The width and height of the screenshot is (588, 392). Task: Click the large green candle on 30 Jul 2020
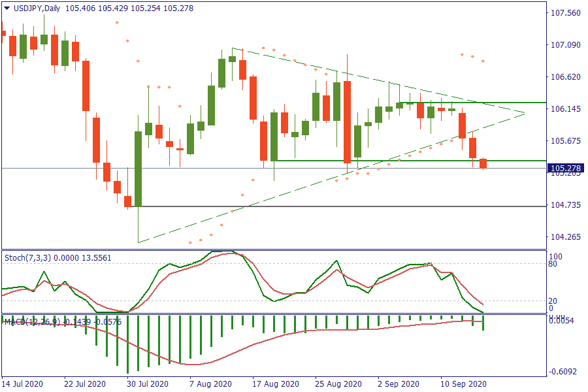(x=138, y=169)
